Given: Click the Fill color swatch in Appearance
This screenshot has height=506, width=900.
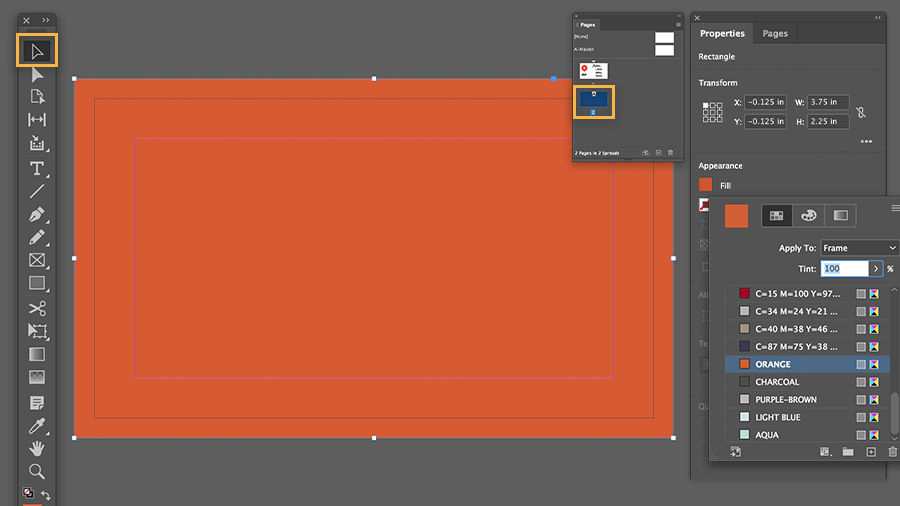Looking at the screenshot, I should (x=705, y=185).
